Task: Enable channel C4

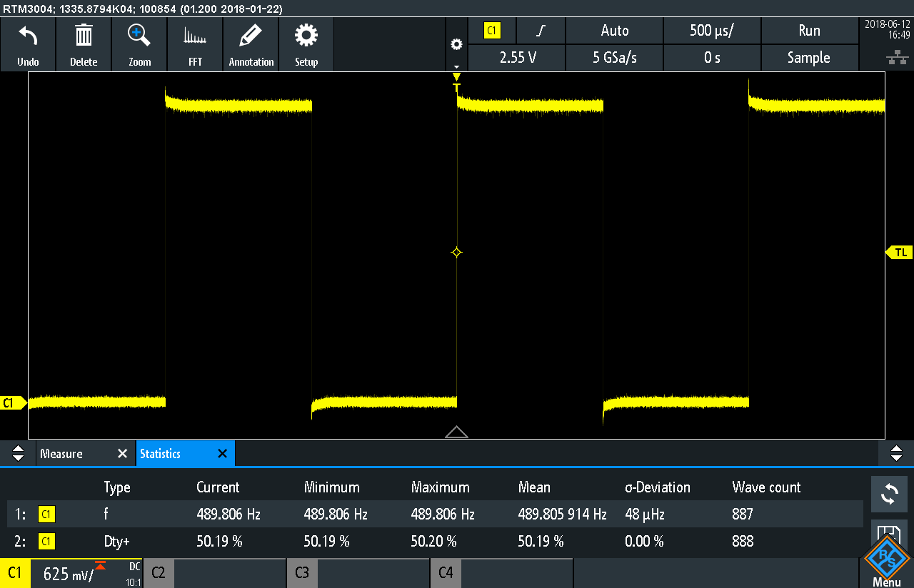Action: [446, 572]
